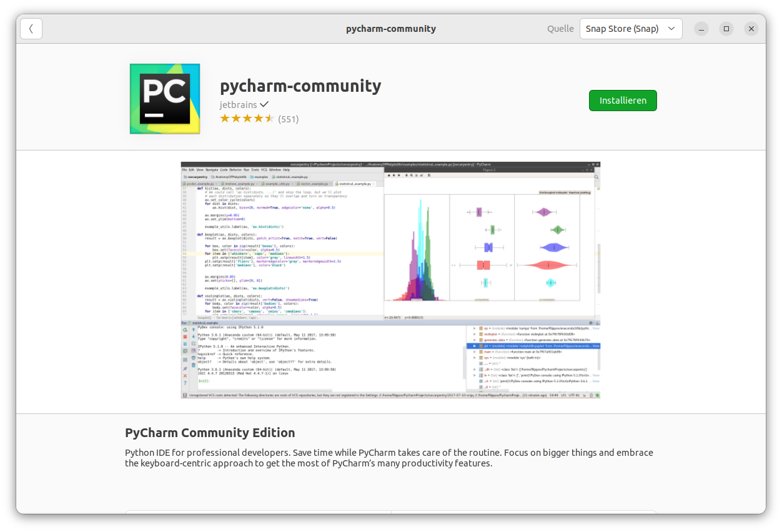This screenshot has height=532, width=782.
Task: Click the pycharm-community app title heading
Action: (x=300, y=86)
